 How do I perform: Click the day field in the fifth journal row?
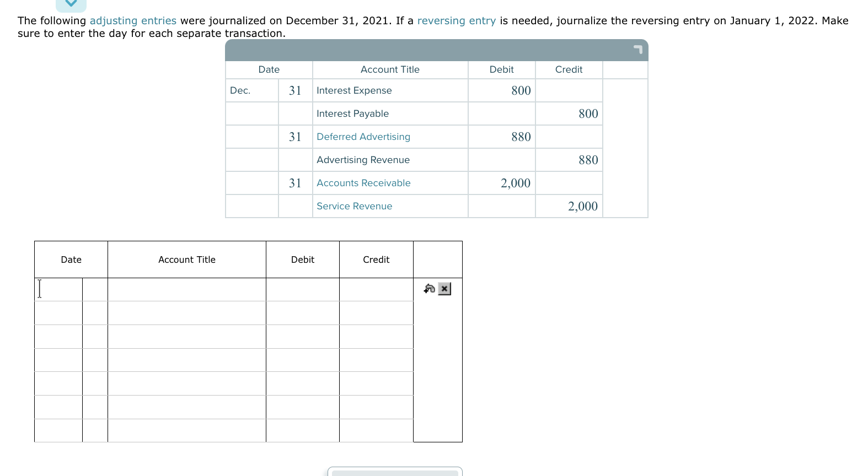95,383
